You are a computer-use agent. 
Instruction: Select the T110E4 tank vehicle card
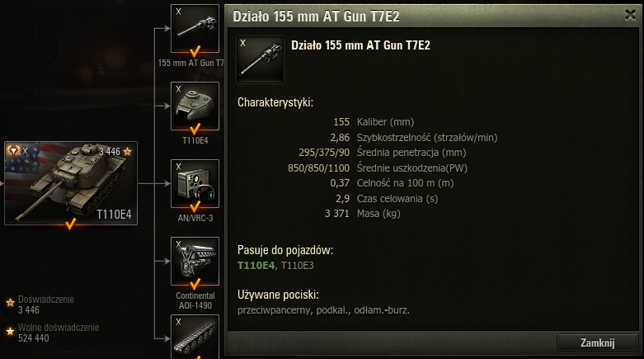click(71, 183)
